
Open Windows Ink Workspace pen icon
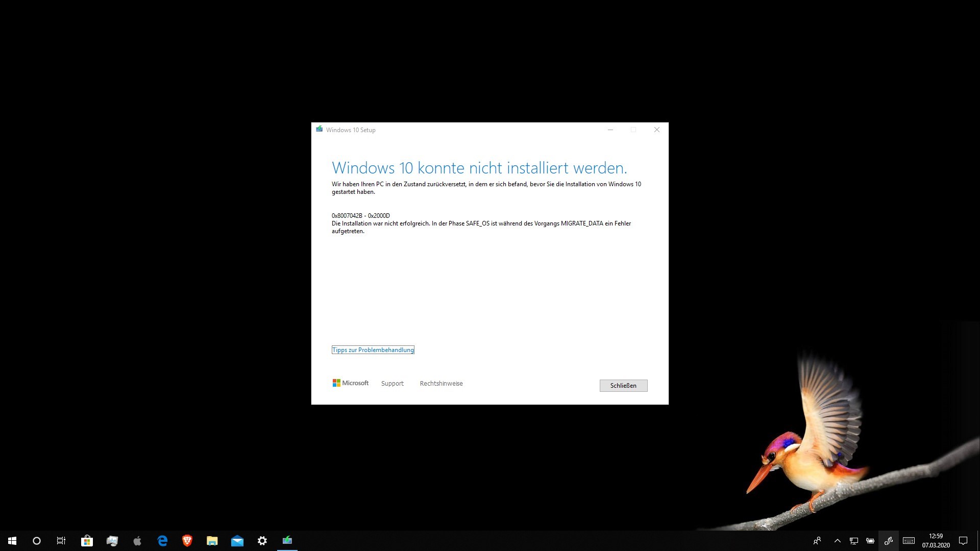pyautogui.click(x=889, y=541)
